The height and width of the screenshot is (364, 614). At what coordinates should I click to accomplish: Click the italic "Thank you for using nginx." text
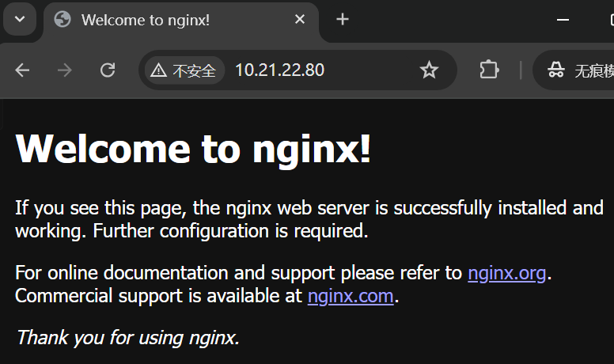coord(127,337)
